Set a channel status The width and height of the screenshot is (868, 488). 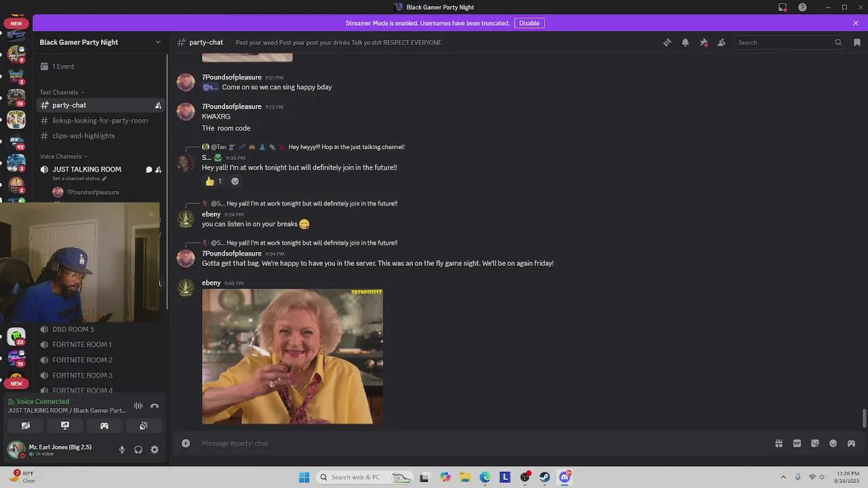(x=79, y=179)
